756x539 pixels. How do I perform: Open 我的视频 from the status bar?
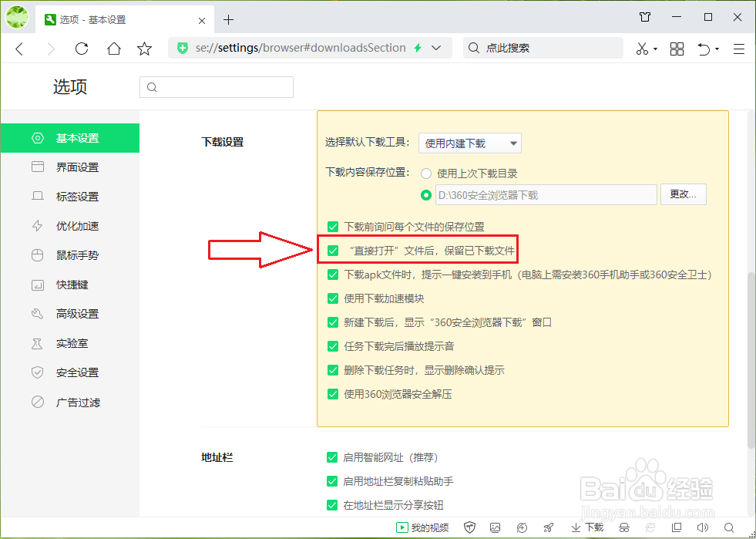[x=422, y=527]
